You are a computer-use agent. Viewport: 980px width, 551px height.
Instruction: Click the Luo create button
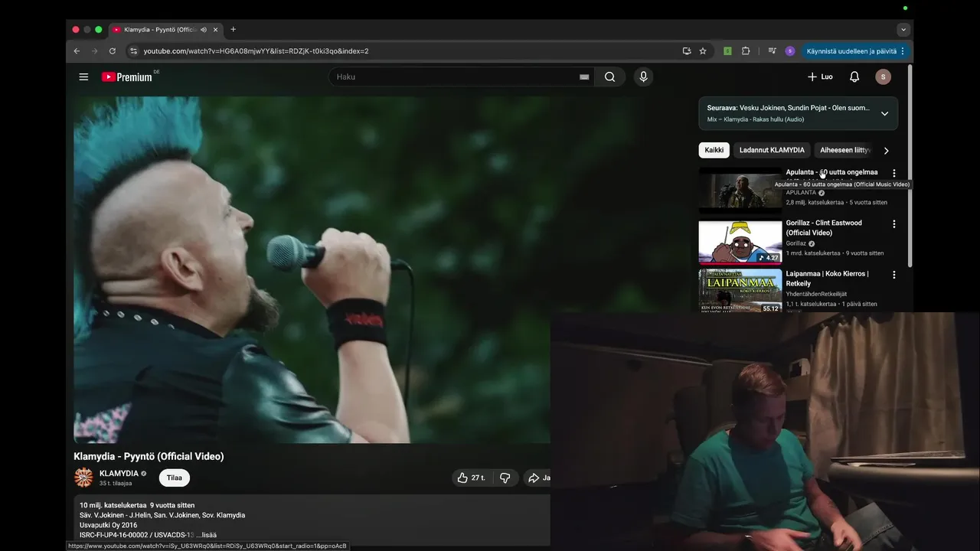tap(820, 77)
